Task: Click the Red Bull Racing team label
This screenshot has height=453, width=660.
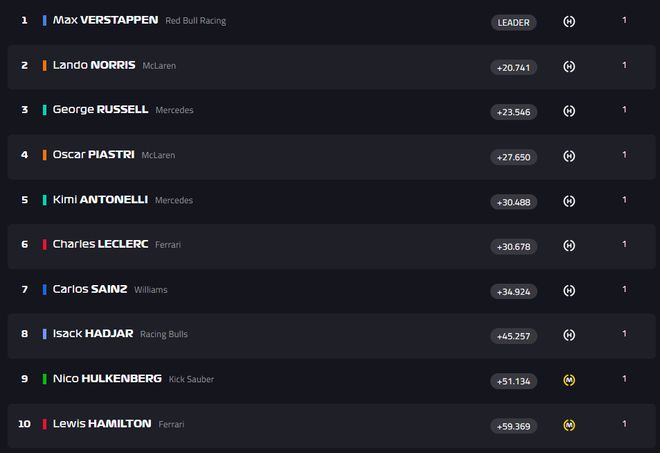Action: pos(194,21)
